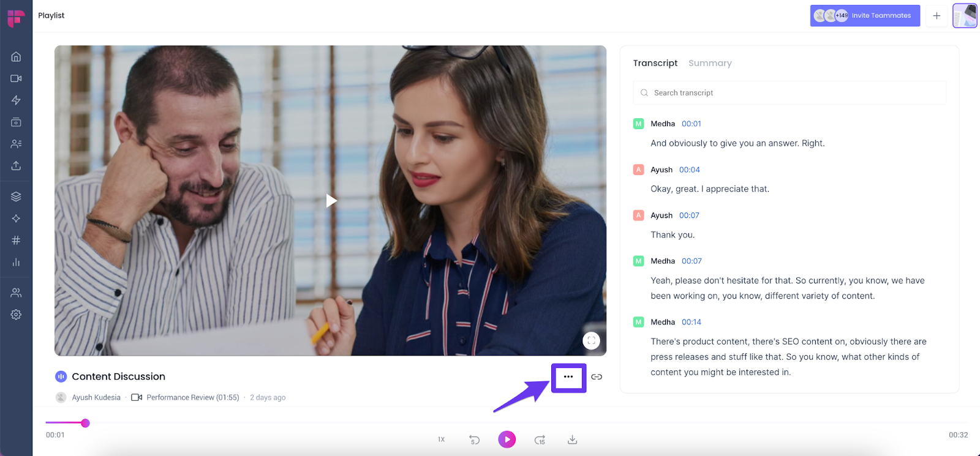This screenshot has width=980, height=456.
Task: Skip forward 15 seconds
Action: click(540, 439)
